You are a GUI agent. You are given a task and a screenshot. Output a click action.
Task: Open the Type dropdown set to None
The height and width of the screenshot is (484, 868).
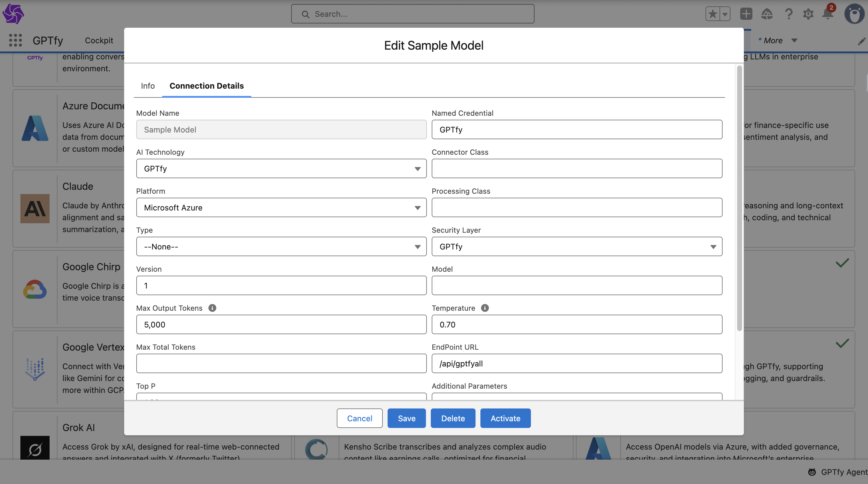[281, 246]
